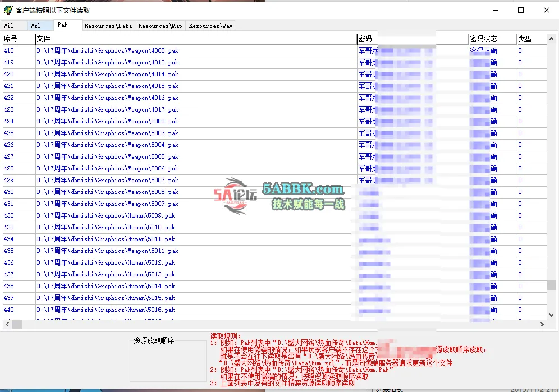This screenshot has height=392, width=559.
Task: Select row Human\5014.pak
Action: click(274, 286)
